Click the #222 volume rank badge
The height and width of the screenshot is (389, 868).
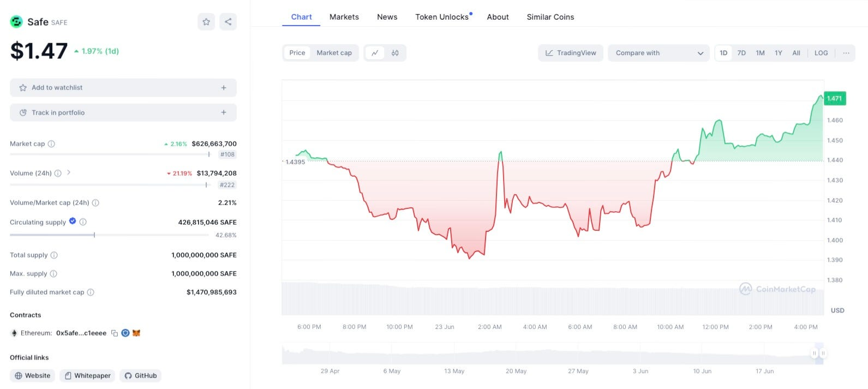tap(227, 185)
